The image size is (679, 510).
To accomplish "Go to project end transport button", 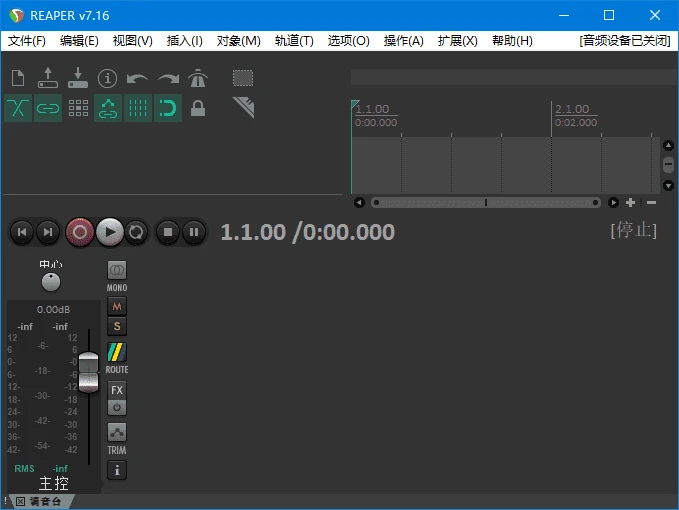I will (x=48, y=232).
